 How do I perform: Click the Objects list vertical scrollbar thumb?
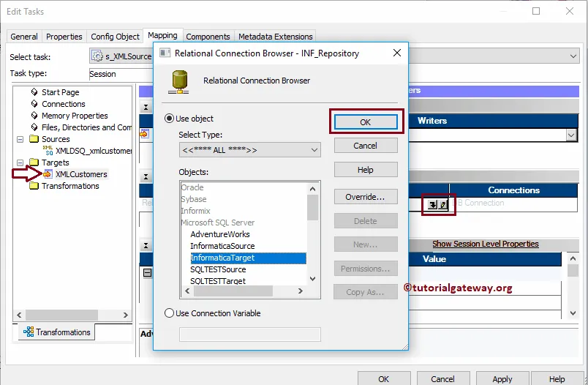[313, 208]
